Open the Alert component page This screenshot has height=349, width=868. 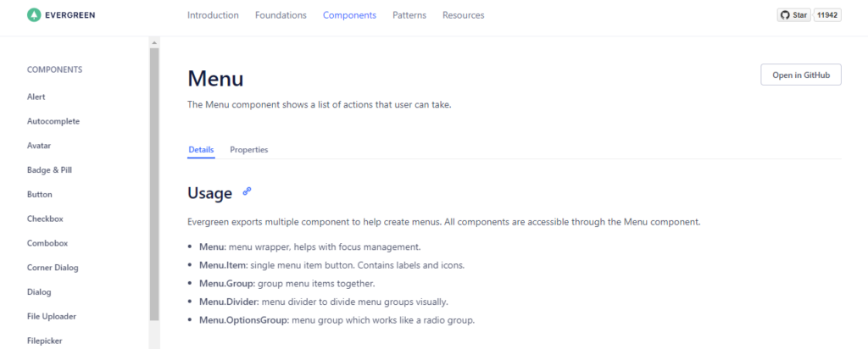(36, 97)
